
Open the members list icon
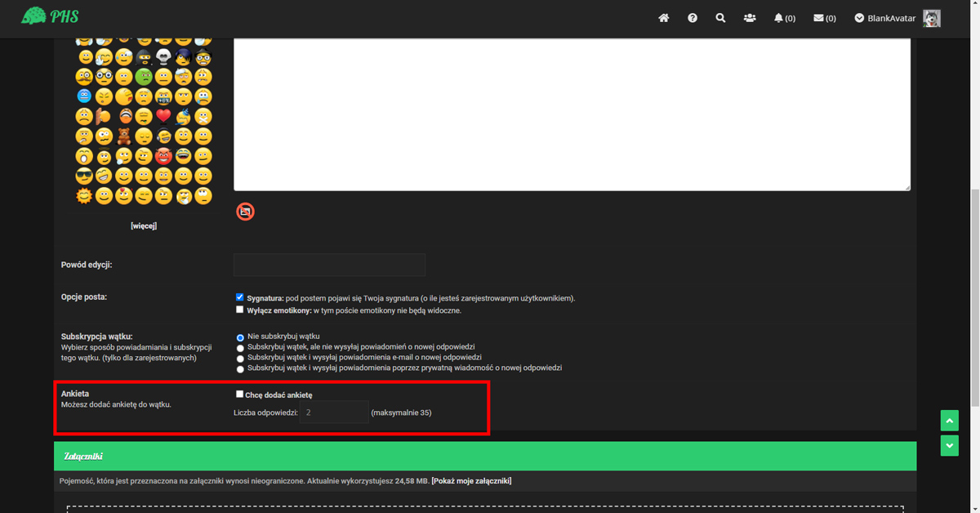click(750, 18)
